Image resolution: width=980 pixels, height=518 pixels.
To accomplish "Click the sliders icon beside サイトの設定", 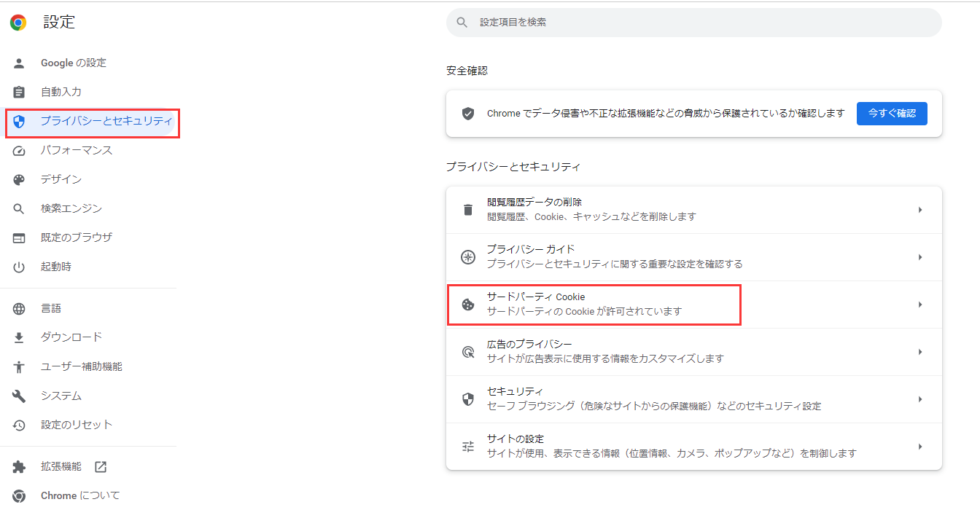I will (467, 445).
